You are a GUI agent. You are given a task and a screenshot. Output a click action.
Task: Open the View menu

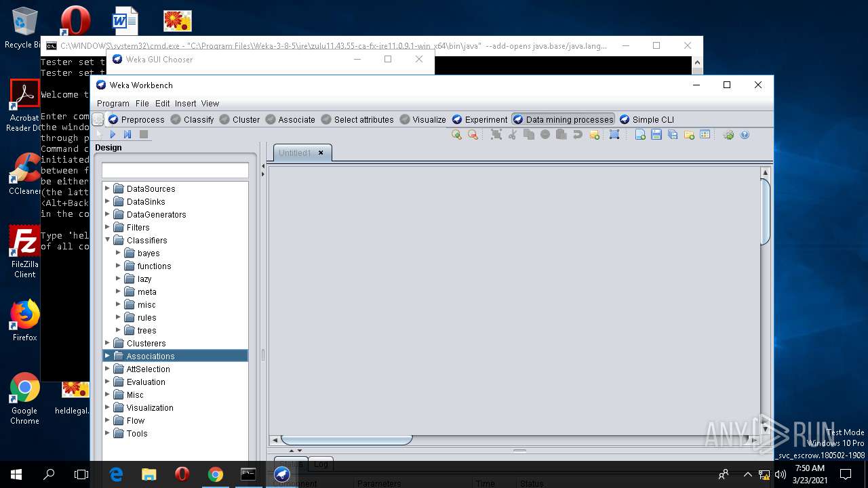pyautogui.click(x=210, y=104)
